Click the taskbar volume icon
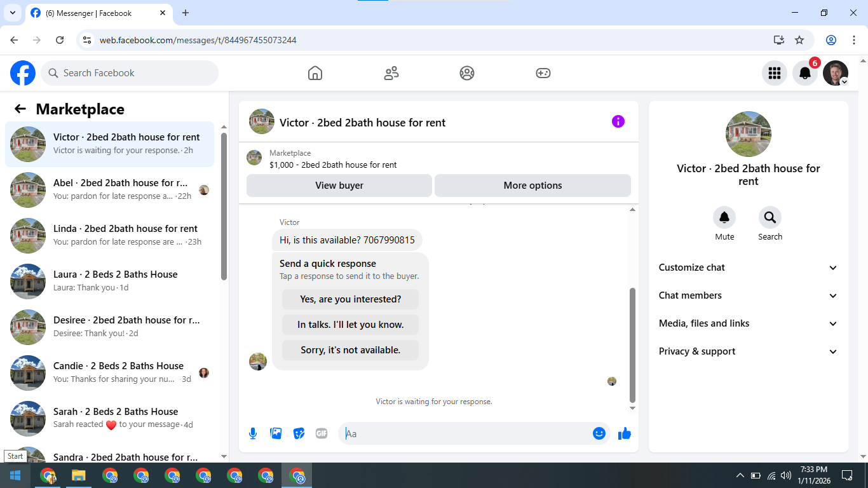868x488 pixels. (x=786, y=475)
